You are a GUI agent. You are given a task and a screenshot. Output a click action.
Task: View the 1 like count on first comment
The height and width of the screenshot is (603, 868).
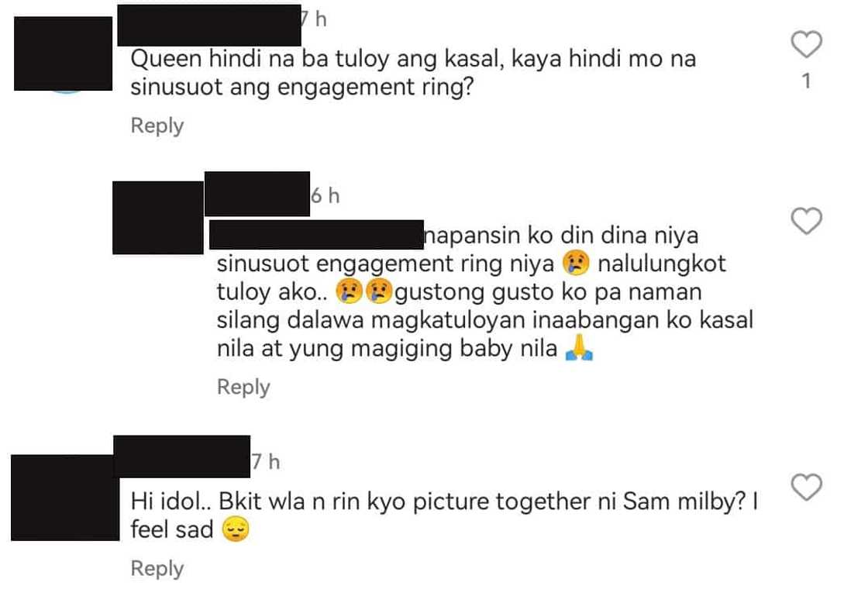click(x=807, y=81)
